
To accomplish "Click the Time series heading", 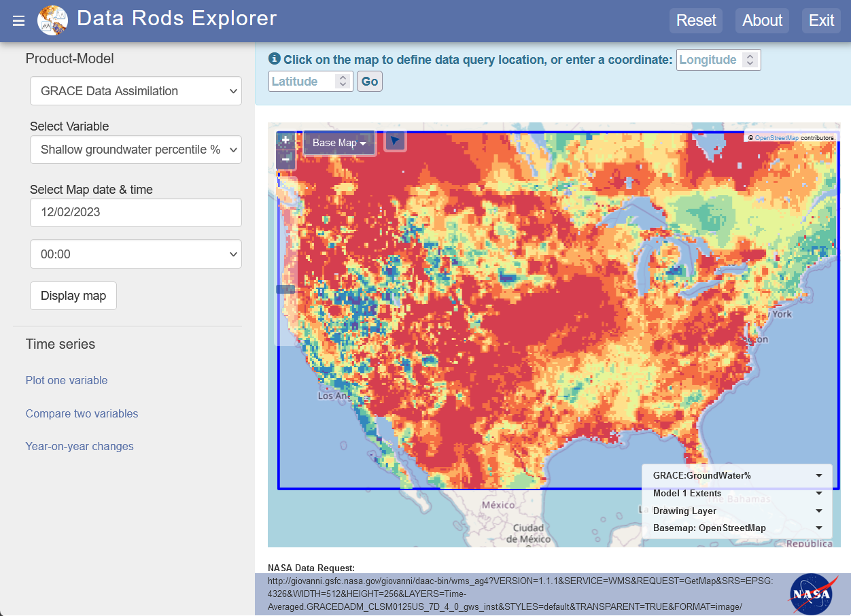I will pos(60,344).
